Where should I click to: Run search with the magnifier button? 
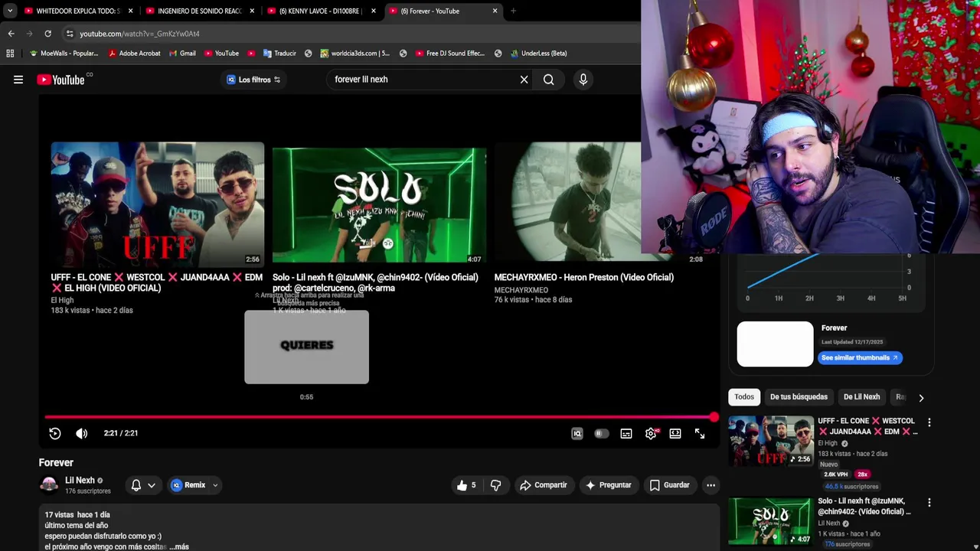pyautogui.click(x=549, y=80)
